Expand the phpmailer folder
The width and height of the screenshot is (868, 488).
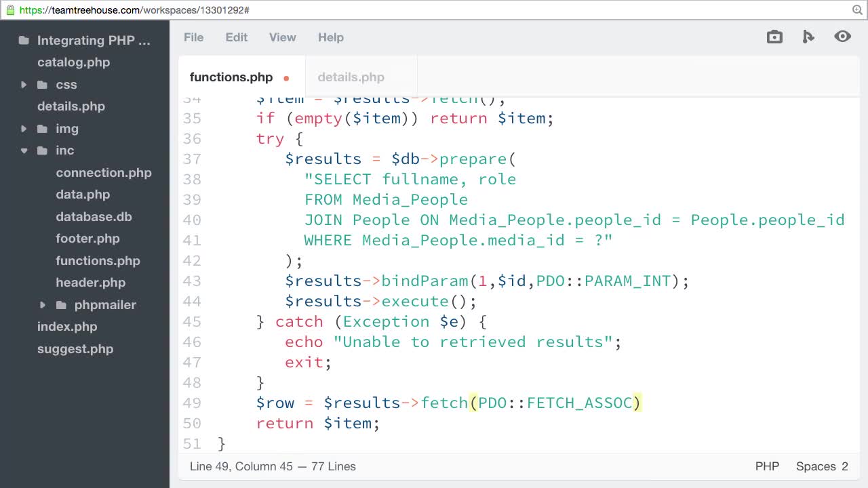(x=43, y=305)
